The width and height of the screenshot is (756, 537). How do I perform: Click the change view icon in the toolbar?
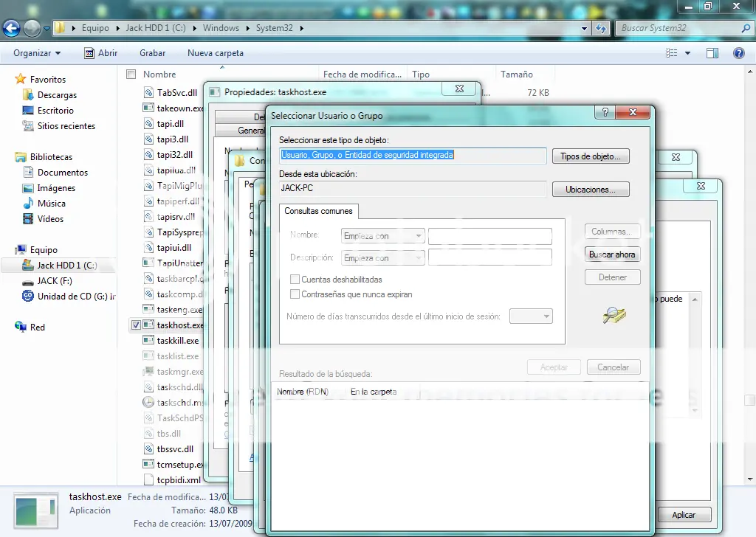[x=672, y=53]
